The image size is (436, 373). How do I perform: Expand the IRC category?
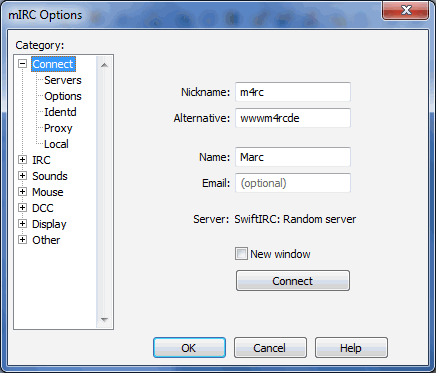pos(22,160)
